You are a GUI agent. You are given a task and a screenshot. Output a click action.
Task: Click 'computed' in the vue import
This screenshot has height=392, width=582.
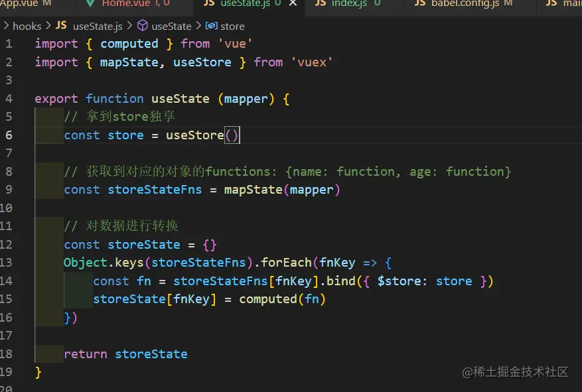(129, 44)
